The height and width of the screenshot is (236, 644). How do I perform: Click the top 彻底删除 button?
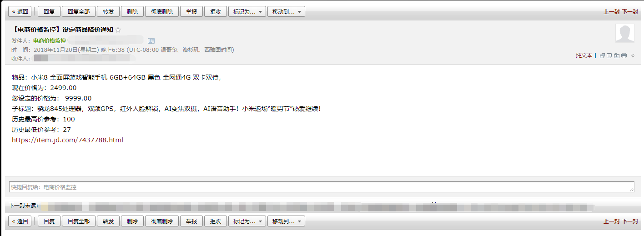coord(162,12)
